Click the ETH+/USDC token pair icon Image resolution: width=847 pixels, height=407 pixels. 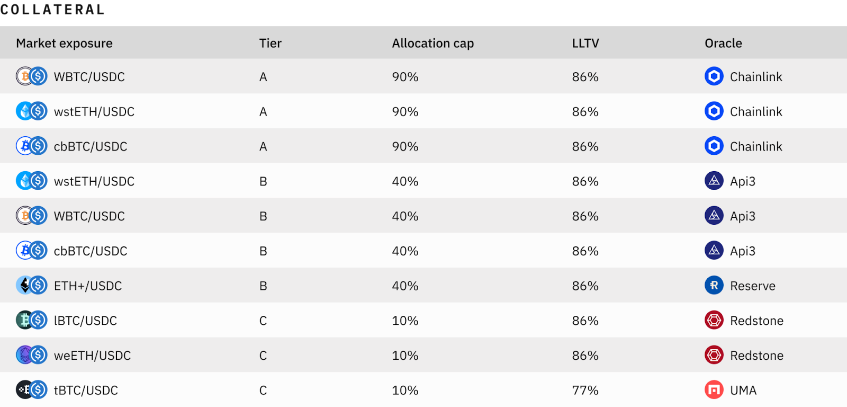click(32, 286)
